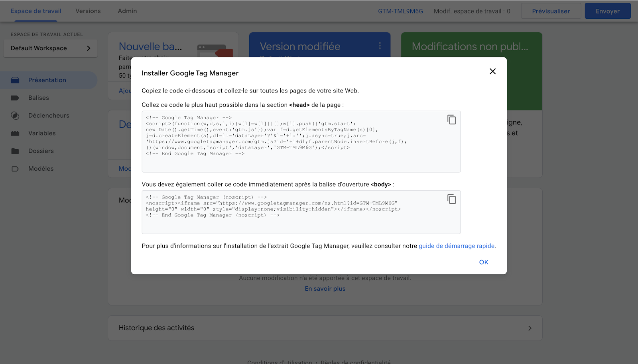
Task: Click the ESPACE DE TRAVAIL ACTUEL label
Action: pyautogui.click(x=47, y=34)
